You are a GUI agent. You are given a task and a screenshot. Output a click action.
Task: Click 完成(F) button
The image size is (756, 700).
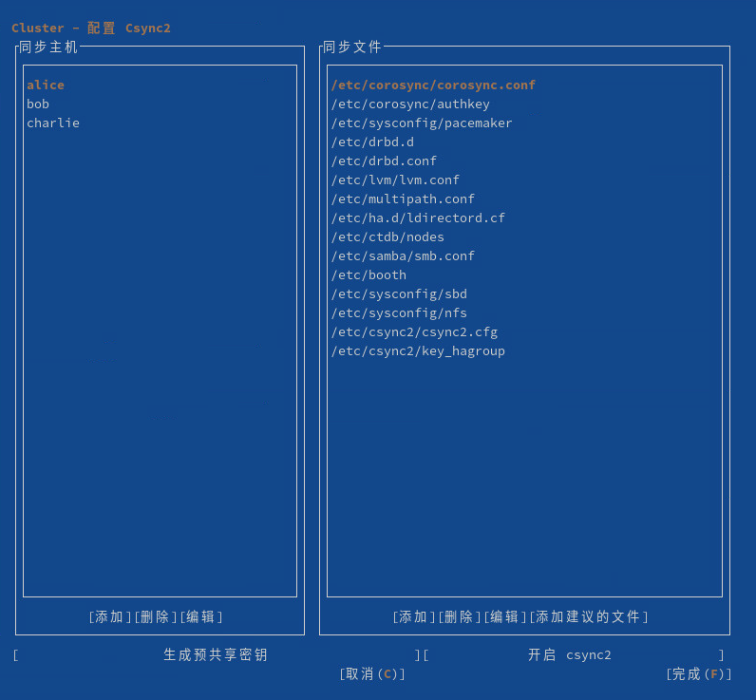pyautogui.click(x=699, y=674)
